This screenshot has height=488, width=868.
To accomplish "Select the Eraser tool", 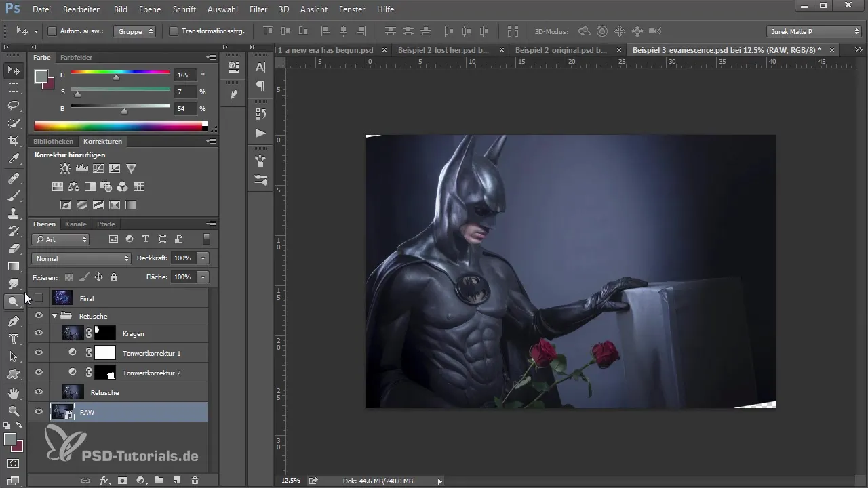I will coord(14,249).
